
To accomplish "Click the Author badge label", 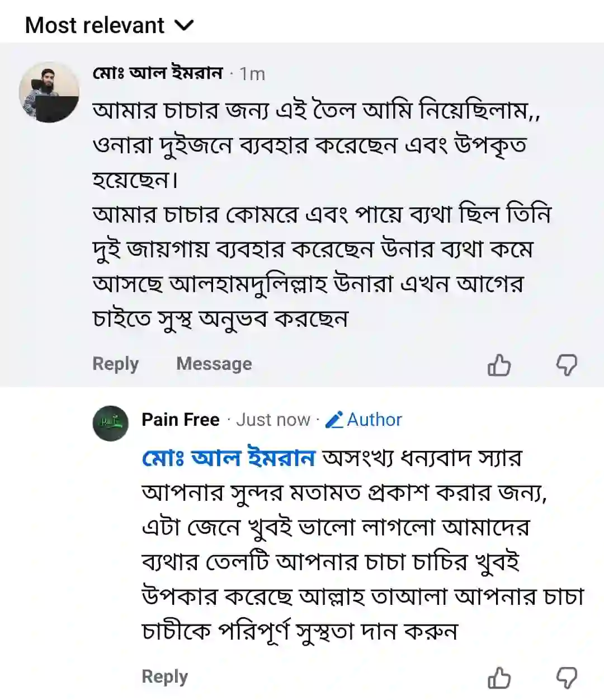I will [374, 420].
